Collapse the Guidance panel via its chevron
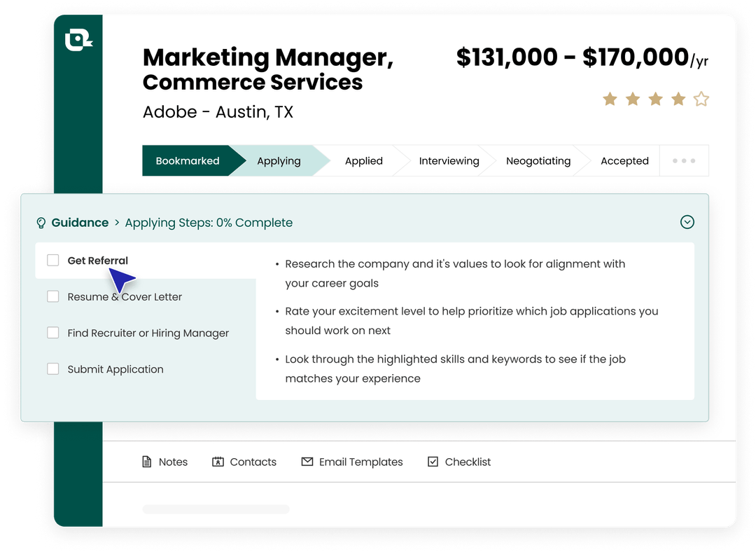The image size is (756, 552). [687, 222]
